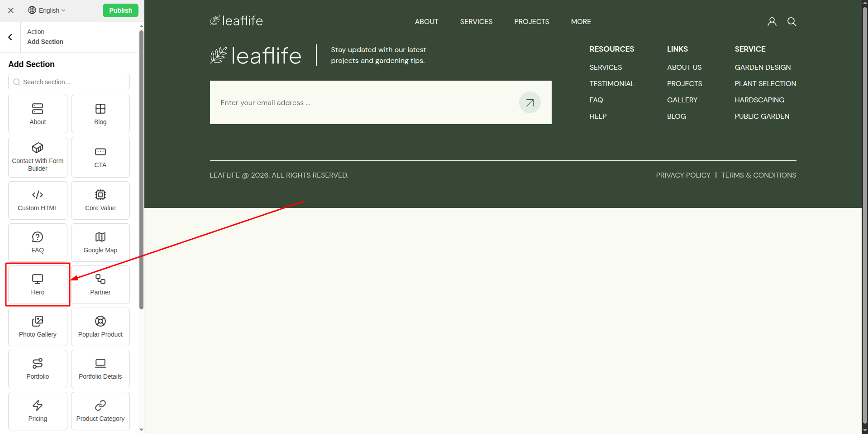Click the sidebar scrollbar up arrow
This screenshot has width=868, height=434.
(141, 26)
